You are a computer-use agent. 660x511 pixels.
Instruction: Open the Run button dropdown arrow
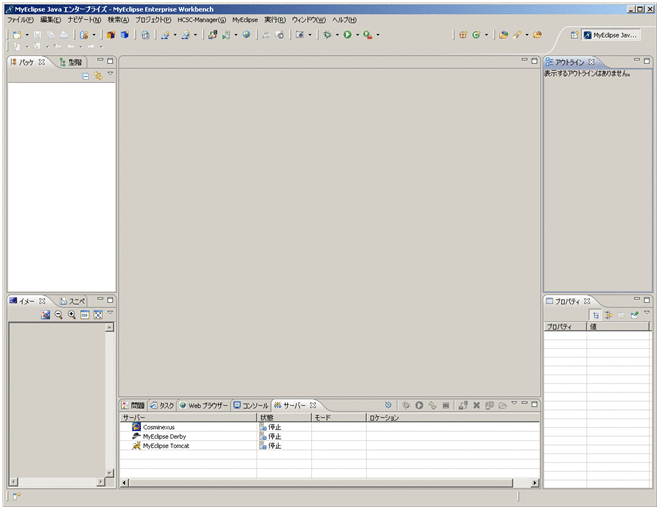(357, 35)
